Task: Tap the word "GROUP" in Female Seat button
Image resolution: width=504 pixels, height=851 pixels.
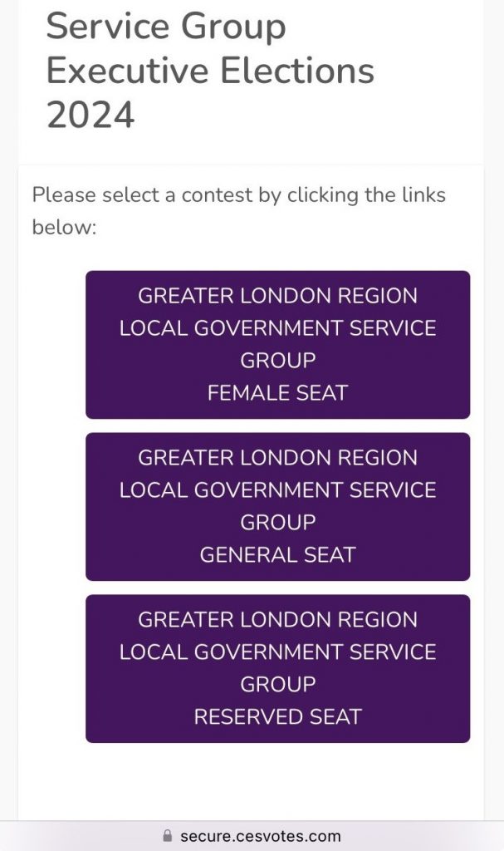Action: tap(277, 361)
